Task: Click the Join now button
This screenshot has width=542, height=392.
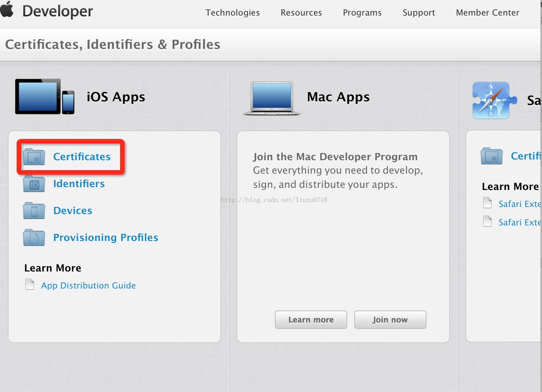Action: [x=390, y=320]
